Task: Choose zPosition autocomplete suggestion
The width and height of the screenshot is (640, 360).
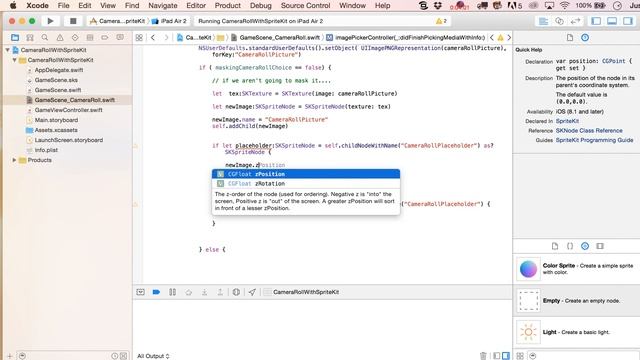Action: point(306,174)
